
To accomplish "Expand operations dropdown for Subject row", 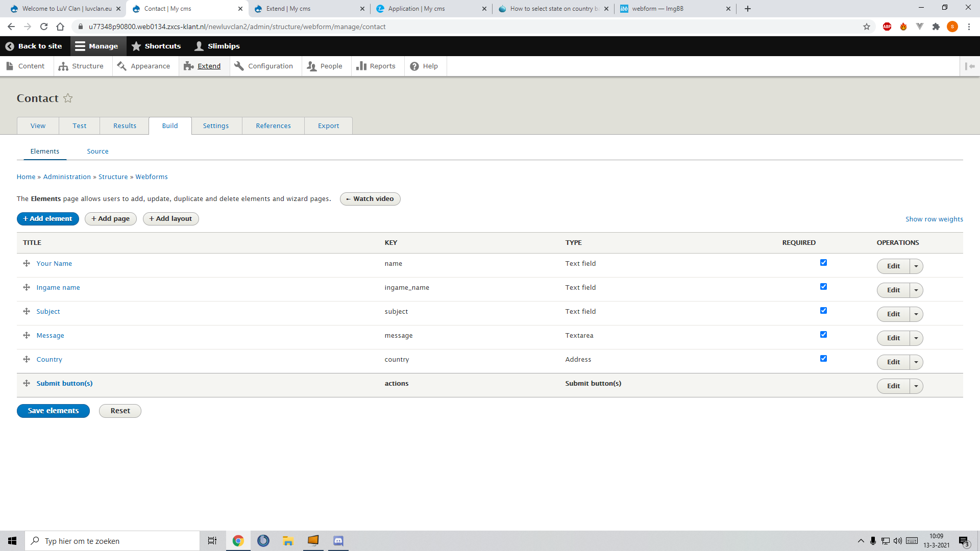I will [916, 314].
